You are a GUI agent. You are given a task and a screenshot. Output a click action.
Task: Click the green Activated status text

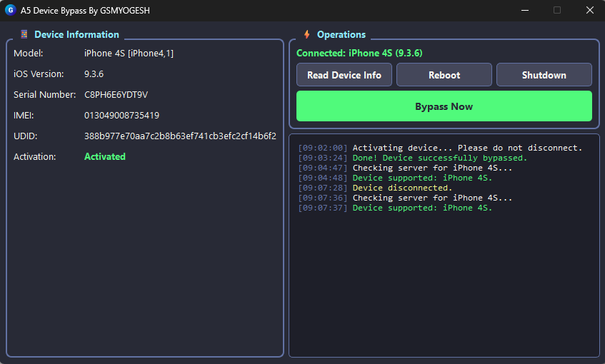point(105,157)
